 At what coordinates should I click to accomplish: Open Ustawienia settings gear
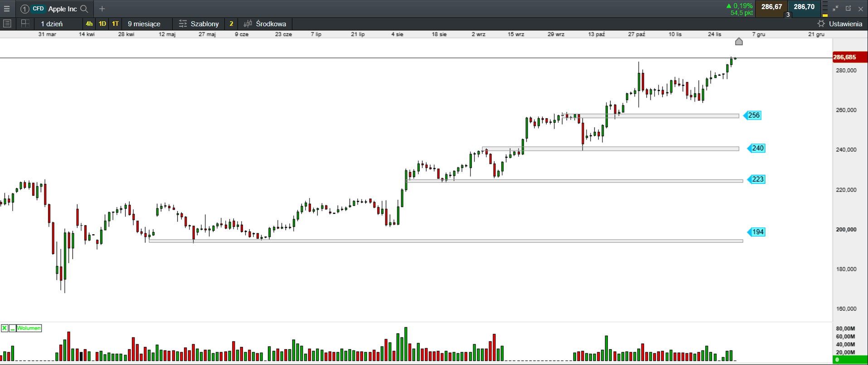821,24
